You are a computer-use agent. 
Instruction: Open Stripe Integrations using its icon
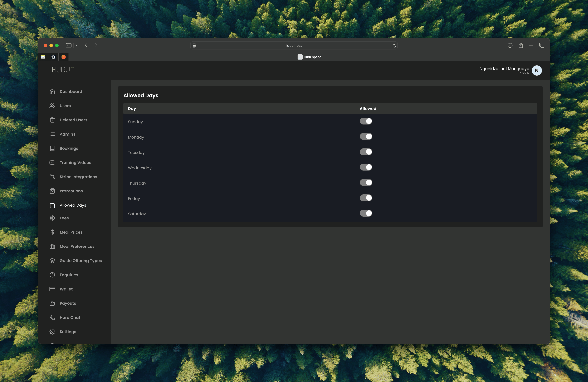click(52, 177)
